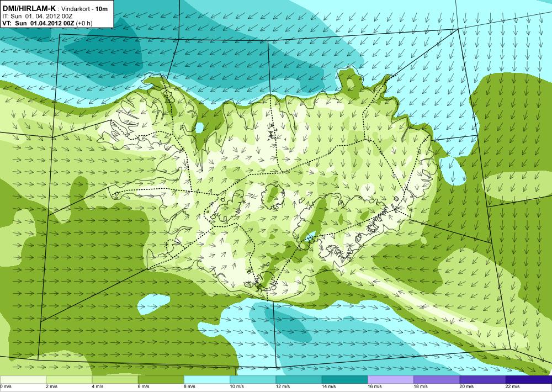Click the 16–18 m/s lavender legend swatch

click(391, 380)
